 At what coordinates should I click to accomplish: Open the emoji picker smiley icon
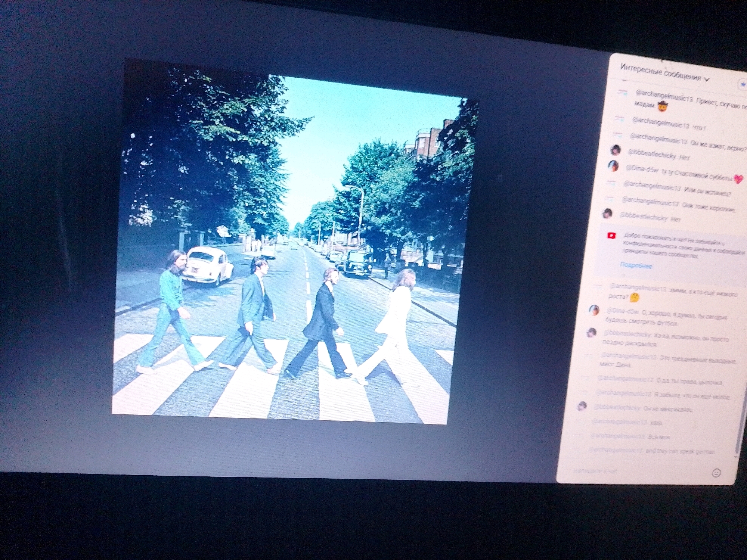tap(716, 473)
